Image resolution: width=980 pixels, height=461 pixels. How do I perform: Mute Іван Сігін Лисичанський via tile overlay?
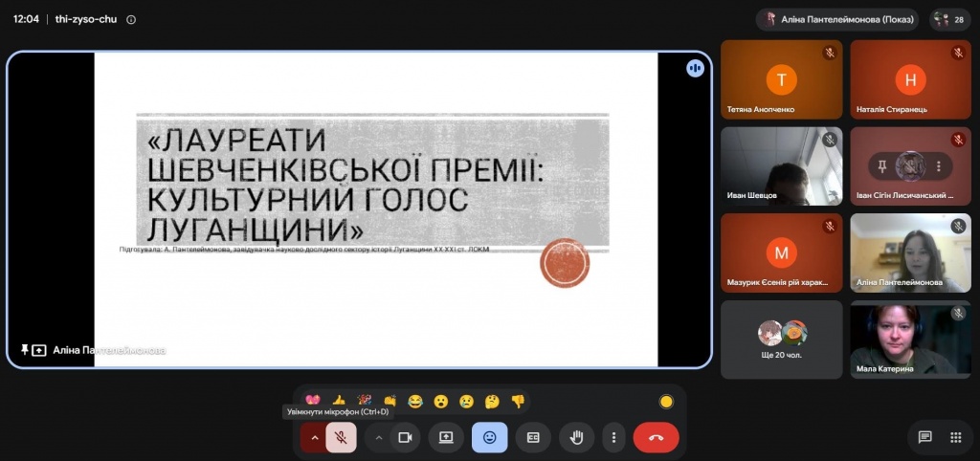tap(911, 166)
